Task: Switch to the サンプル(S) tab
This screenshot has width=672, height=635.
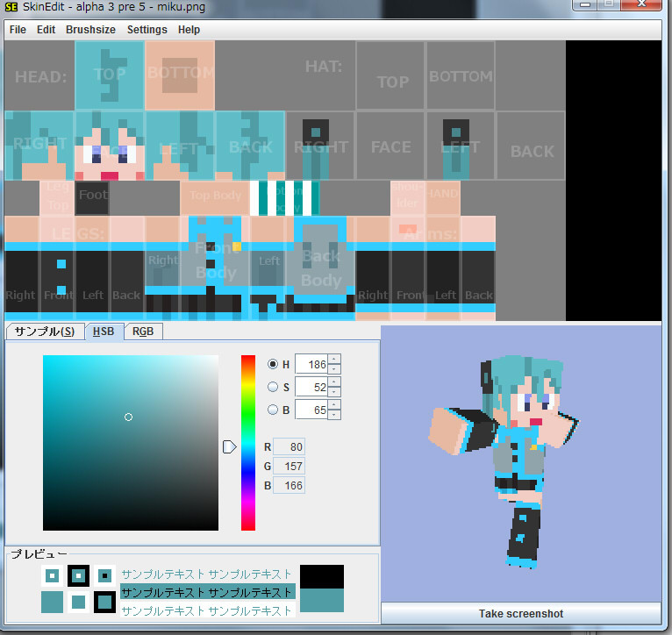Action: pos(45,332)
